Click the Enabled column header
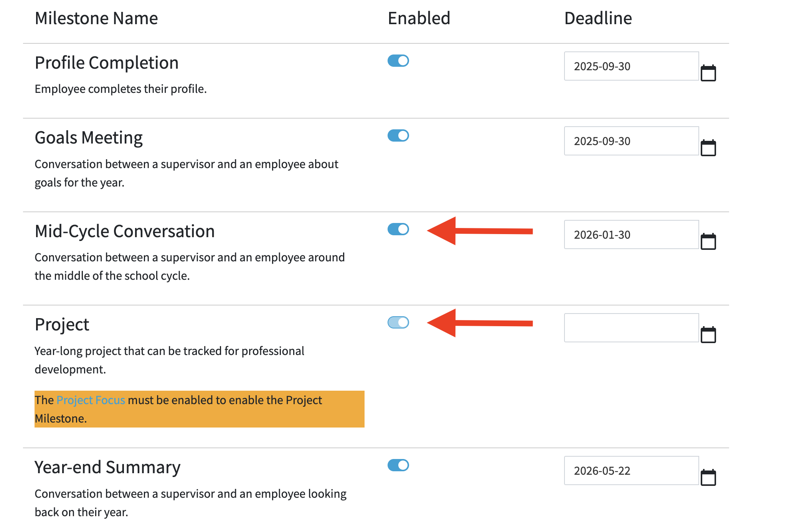Image resolution: width=812 pixels, height=525 pixels. click(418, 18)
